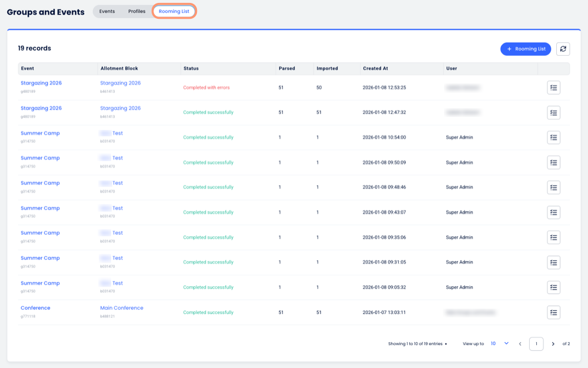Go to previous page with left chevron

click(520, 344)
